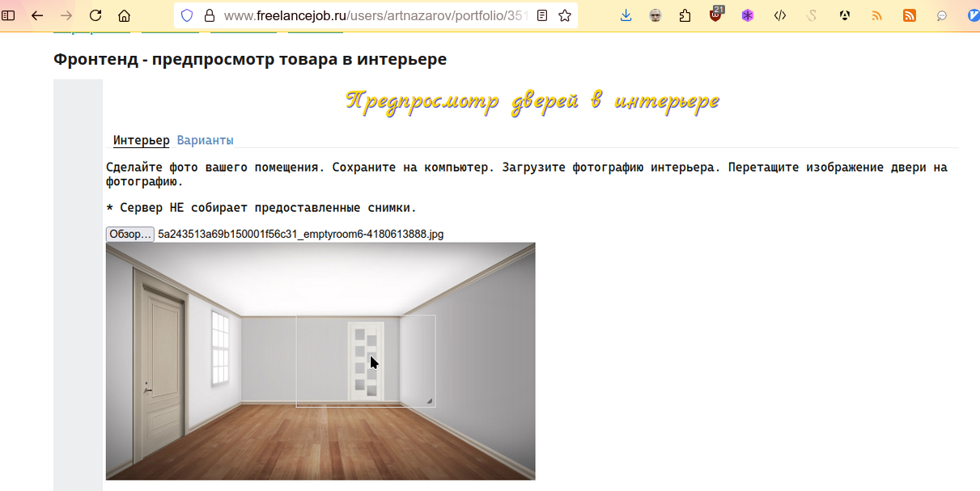Viewport: 980px width, 491px height.
Task: Open the browser home page
Action: pyautogui.click(x=124, y=15)
